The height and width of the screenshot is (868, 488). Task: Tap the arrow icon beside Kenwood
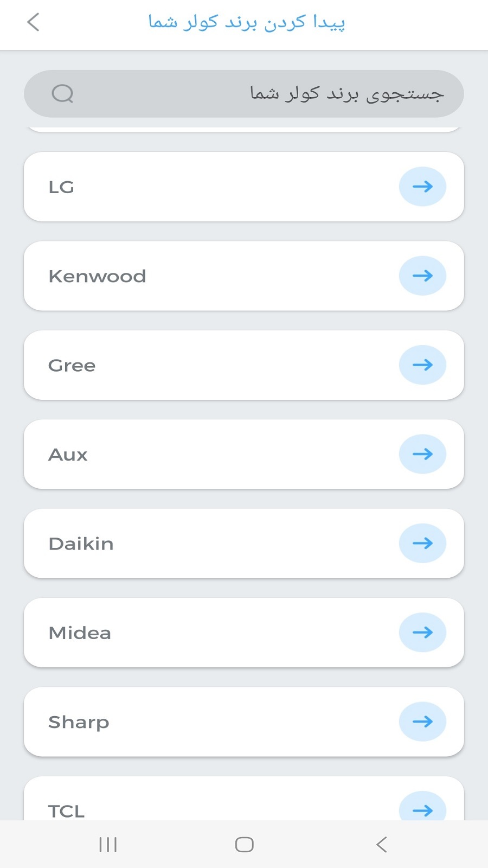click(422, 276)
